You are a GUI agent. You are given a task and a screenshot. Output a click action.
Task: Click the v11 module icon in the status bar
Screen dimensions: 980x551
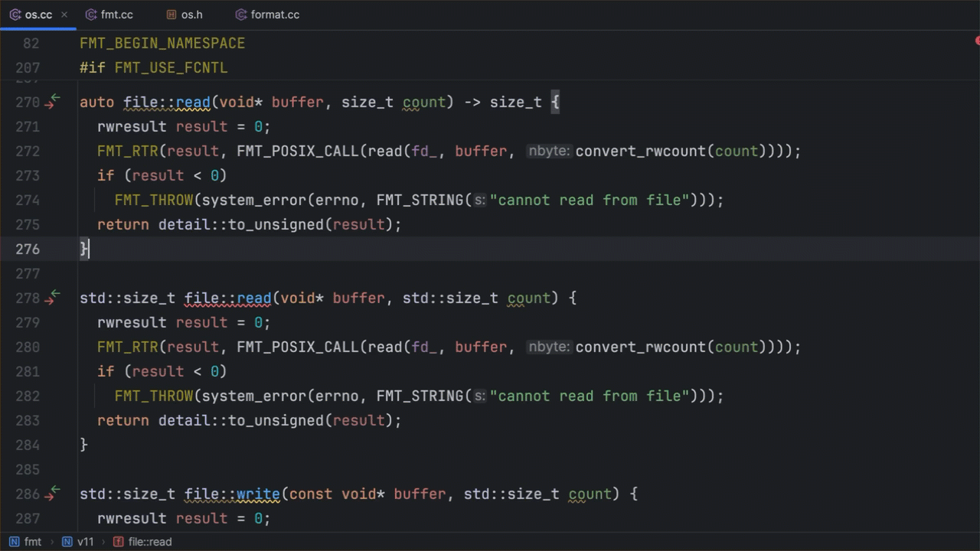pyautogui.click(x=67, y=542)
